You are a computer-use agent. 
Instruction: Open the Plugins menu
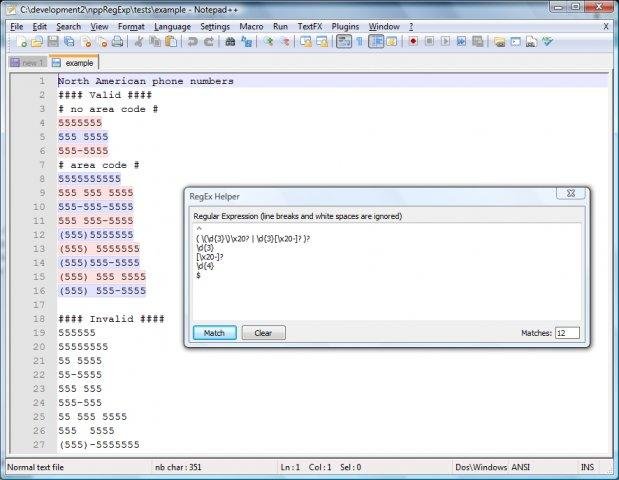345,26
